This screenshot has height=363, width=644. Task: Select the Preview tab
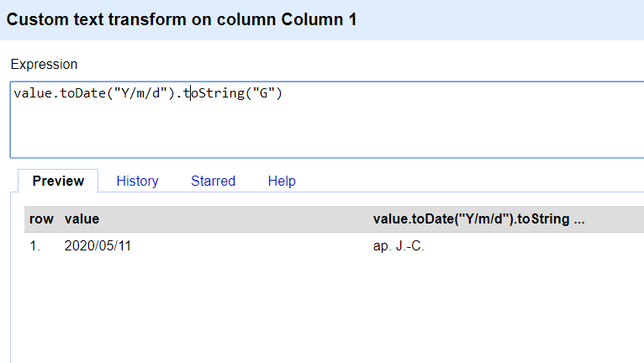58,181
